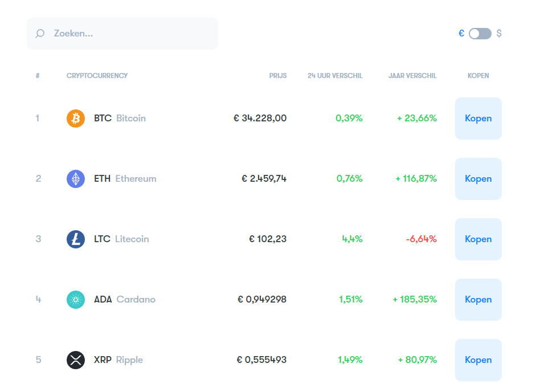Click Bitcoin 24h change 0,39%
Screen dimensions: 536x392
(x=349, y=119)
